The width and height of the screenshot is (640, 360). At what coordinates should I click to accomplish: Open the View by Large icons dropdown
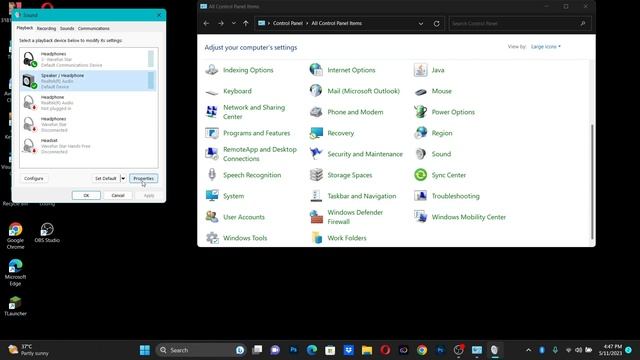(546, 47)
